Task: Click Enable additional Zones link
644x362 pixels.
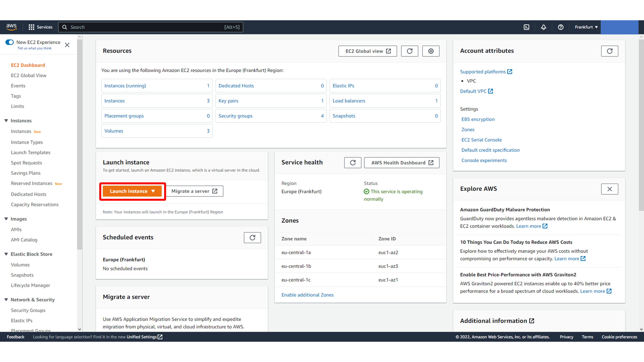Action: coord(308,295)
